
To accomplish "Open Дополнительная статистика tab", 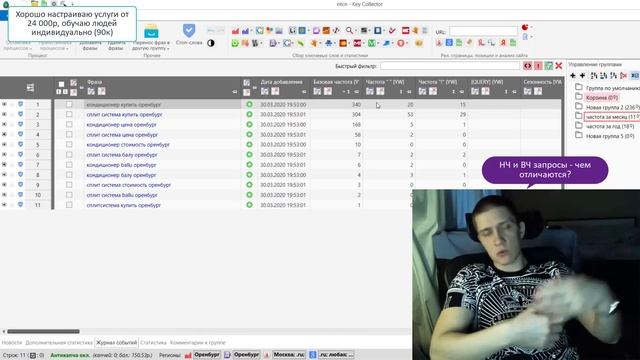I will [59, 343].
